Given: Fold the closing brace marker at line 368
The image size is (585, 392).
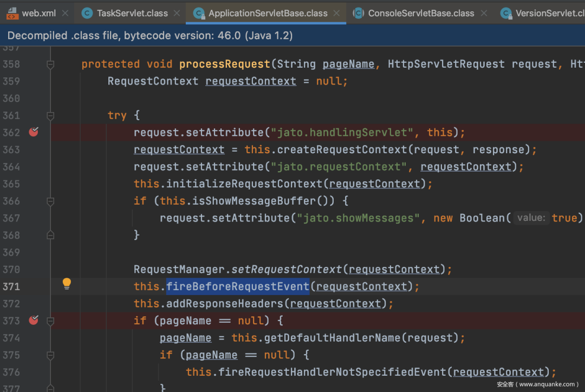Looking at the screenshot, I should click(50, 236).
